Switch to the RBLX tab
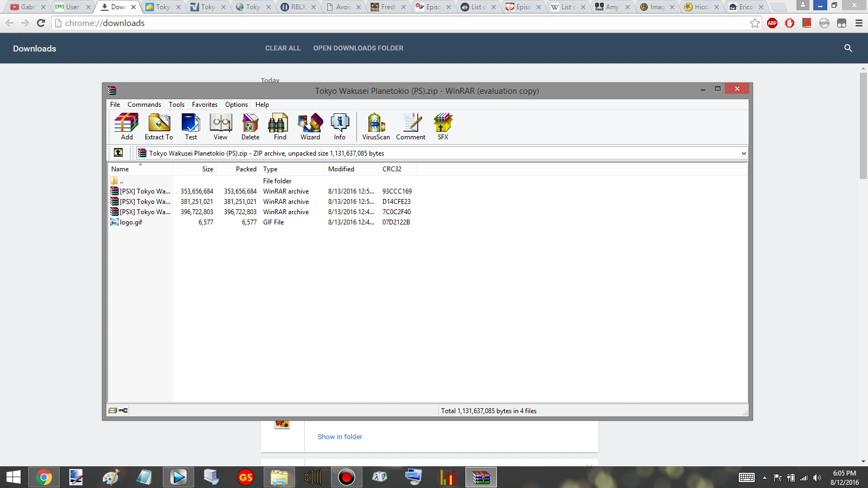 coord(298,7)
